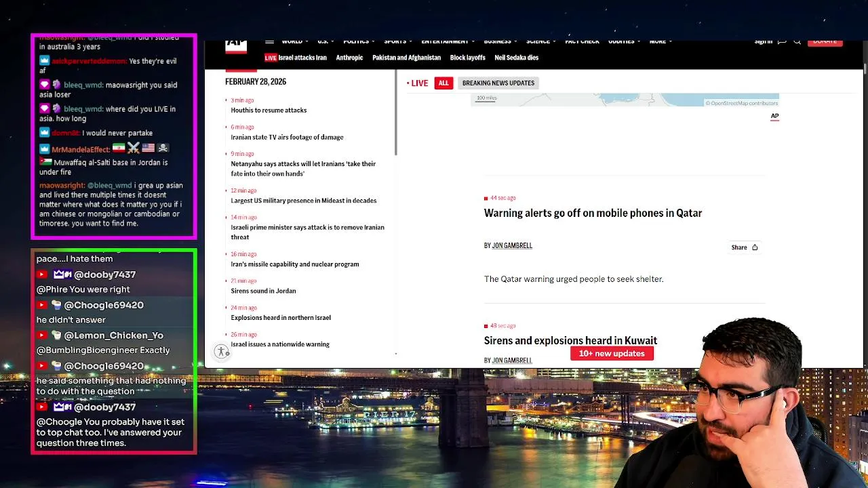
Task: Expand the SCIENCE nav dropdown
Action: point(541,42)
